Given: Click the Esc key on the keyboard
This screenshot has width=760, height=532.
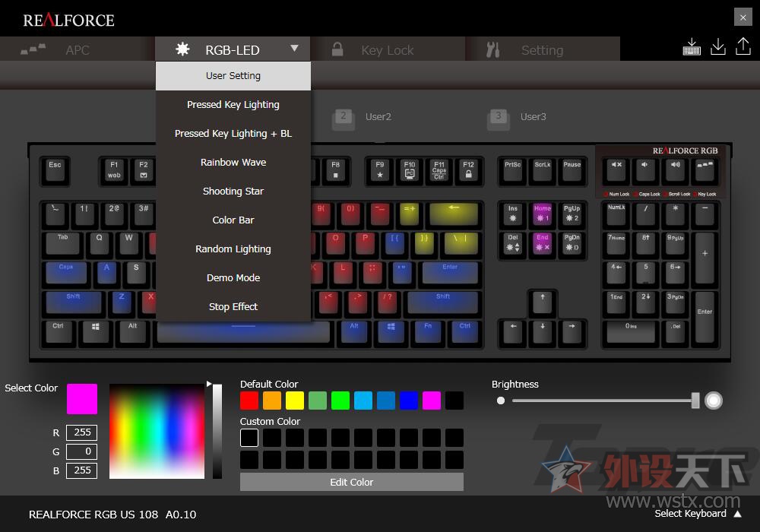Looking at the screenshot, I should point(55,170).
